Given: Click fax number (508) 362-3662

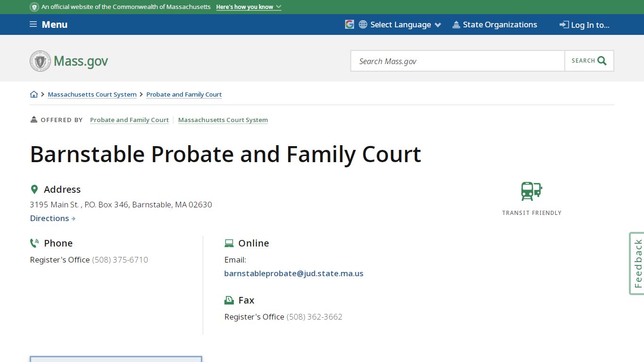Looking at the screenshot, I should (314, 317).
